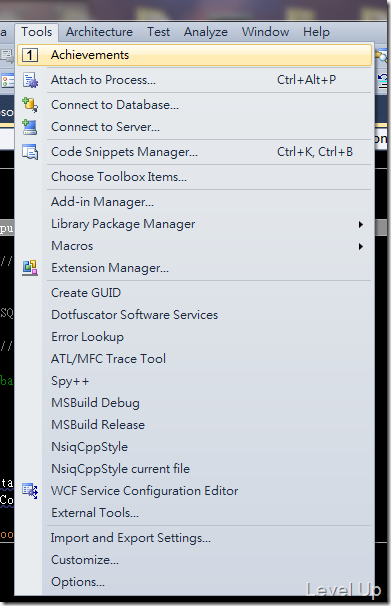Run NsiqCppStyle
The height and width of the screenshot is (606, 391).
[194, 447]
